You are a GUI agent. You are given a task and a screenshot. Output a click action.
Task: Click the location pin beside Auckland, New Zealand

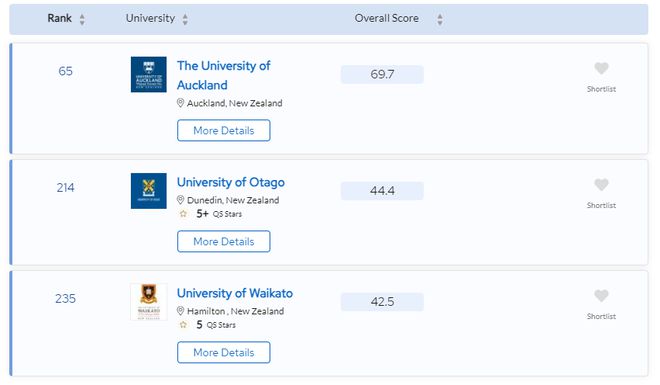pyautogui.click(x=180, y=103)
